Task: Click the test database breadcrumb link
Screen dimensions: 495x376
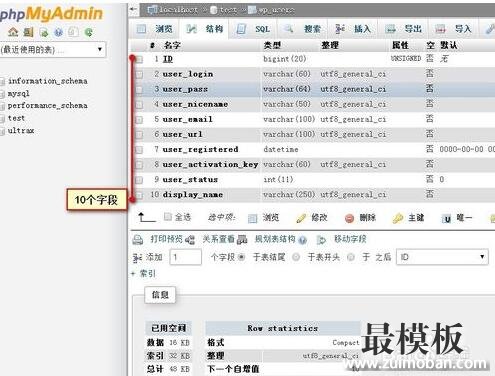Action: click(x=228, y=10)
